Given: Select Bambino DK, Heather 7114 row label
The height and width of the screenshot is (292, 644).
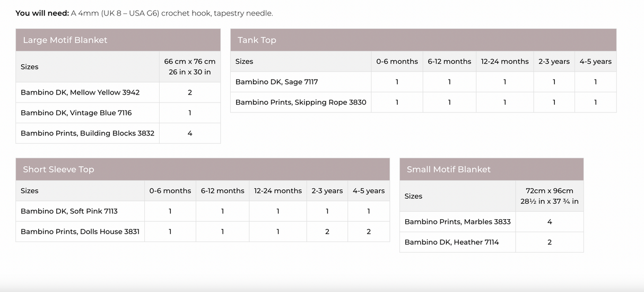Looking at the screenshot, I should tap(451, 242).
